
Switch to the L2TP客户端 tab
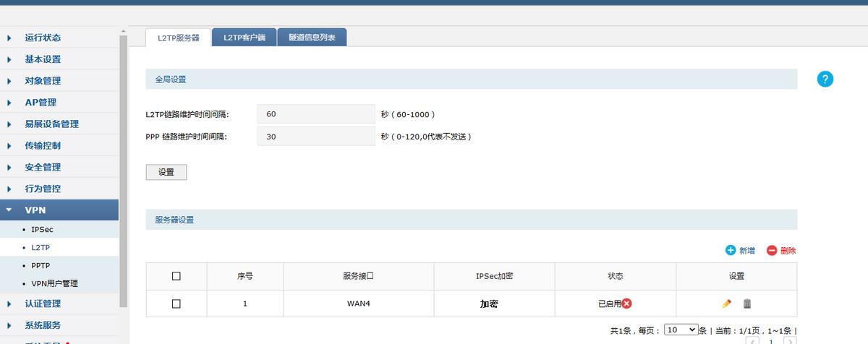point(244,37)
